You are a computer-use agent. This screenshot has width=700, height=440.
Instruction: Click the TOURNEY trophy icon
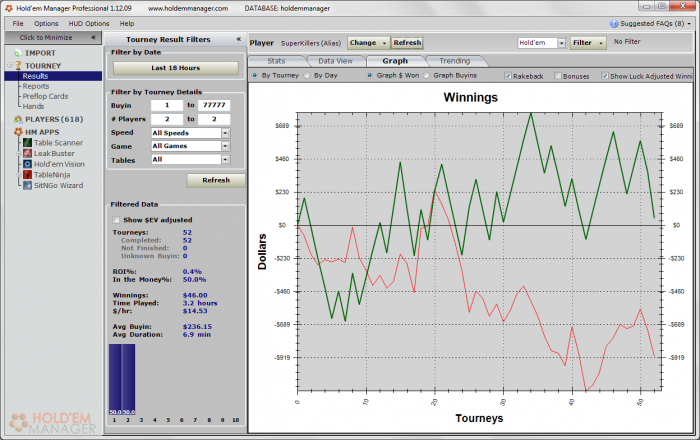pyautogui.click(x=18, y=66)
